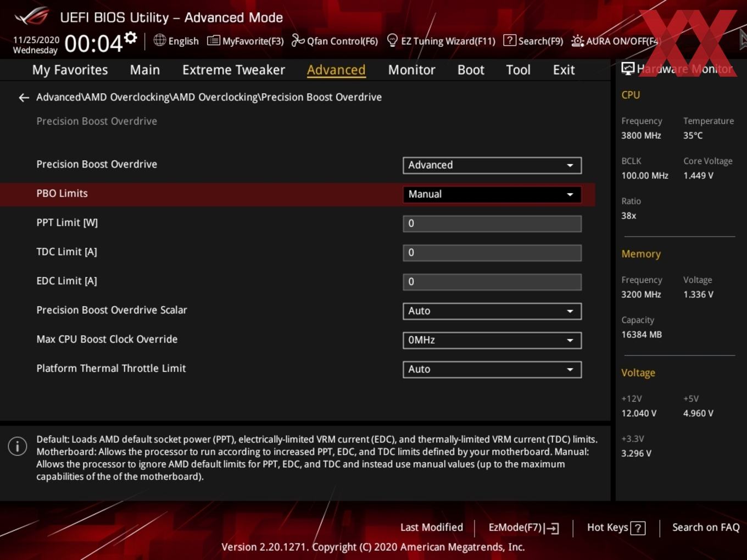Go to the Exit tab

pos(564,70)
